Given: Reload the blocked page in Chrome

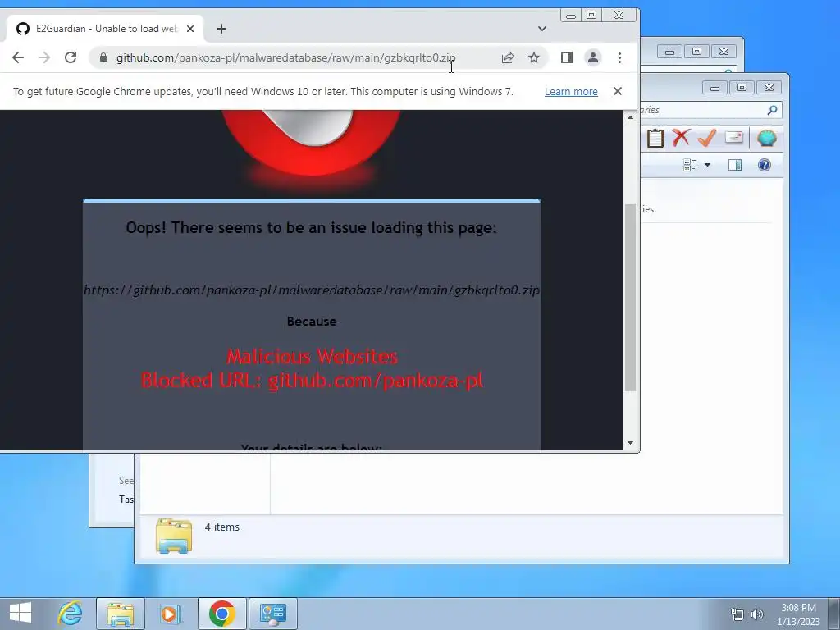Looking at the screenshot, I should (x=71, y=57).
